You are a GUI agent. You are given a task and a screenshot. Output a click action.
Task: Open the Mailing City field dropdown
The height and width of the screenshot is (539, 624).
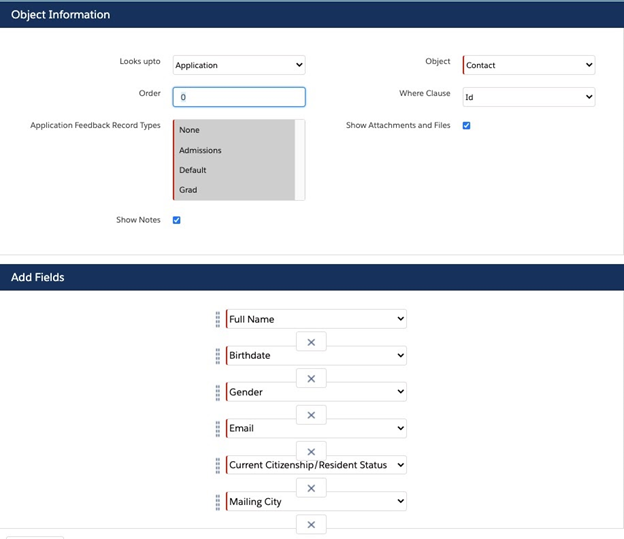[316, 501]
